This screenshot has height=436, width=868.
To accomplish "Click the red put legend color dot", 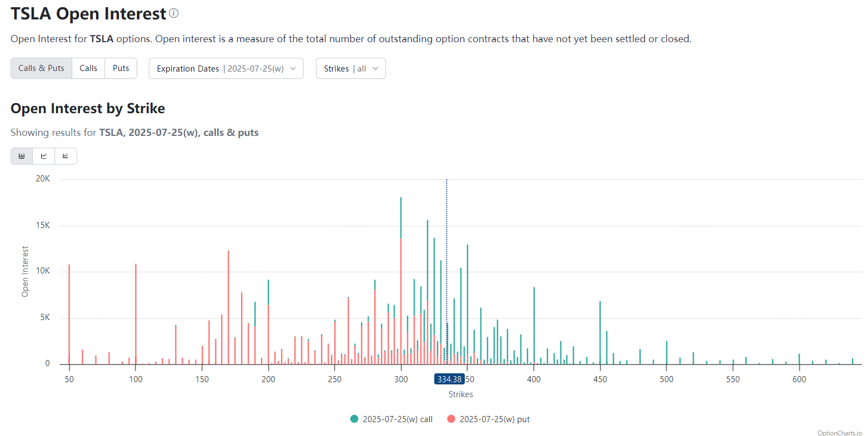I will [451, 419].
